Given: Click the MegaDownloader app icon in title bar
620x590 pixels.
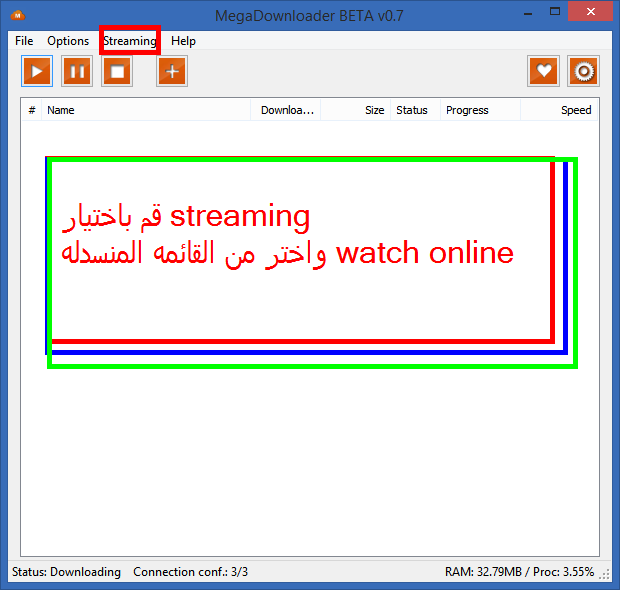Looking at the screenshot, I should [18, 16].
